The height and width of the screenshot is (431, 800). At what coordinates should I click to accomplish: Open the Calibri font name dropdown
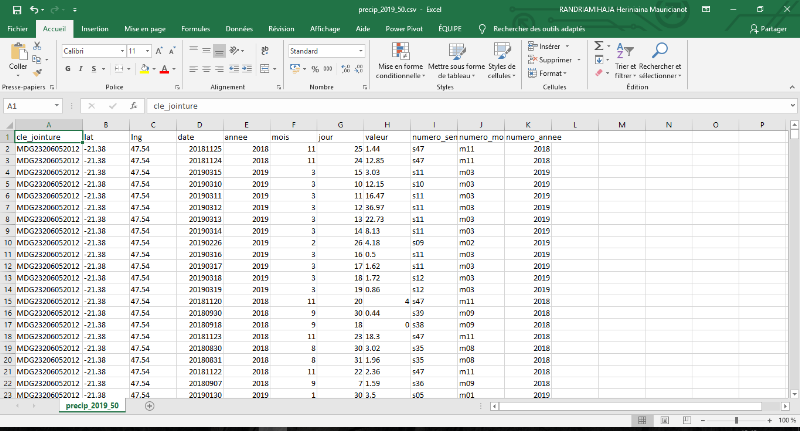click(120, 50)
